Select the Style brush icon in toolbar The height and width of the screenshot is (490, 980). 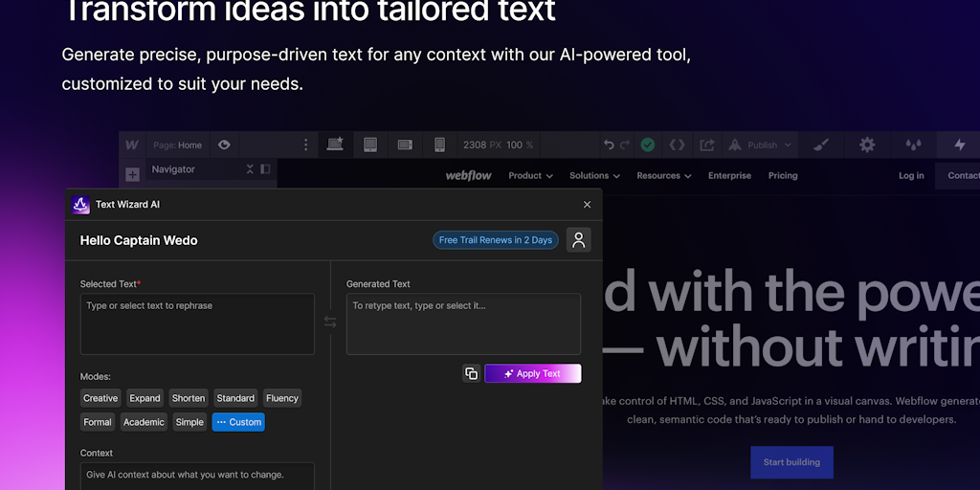tap(821, 145)
